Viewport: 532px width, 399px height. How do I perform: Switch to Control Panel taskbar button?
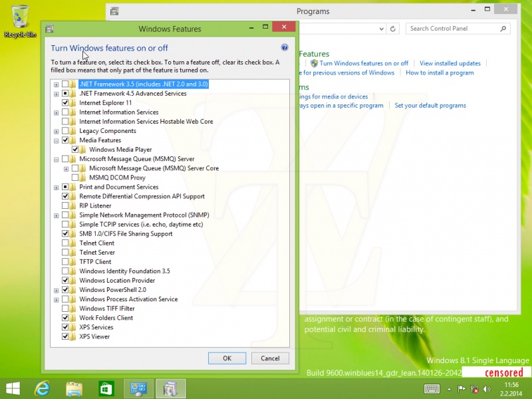tap(138, 388)
